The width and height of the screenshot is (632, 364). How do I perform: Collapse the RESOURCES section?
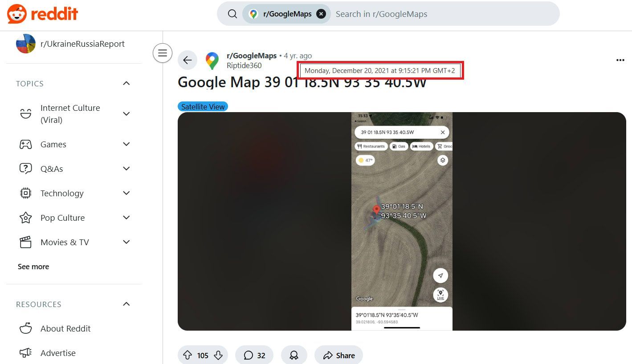tap(126, 304)
